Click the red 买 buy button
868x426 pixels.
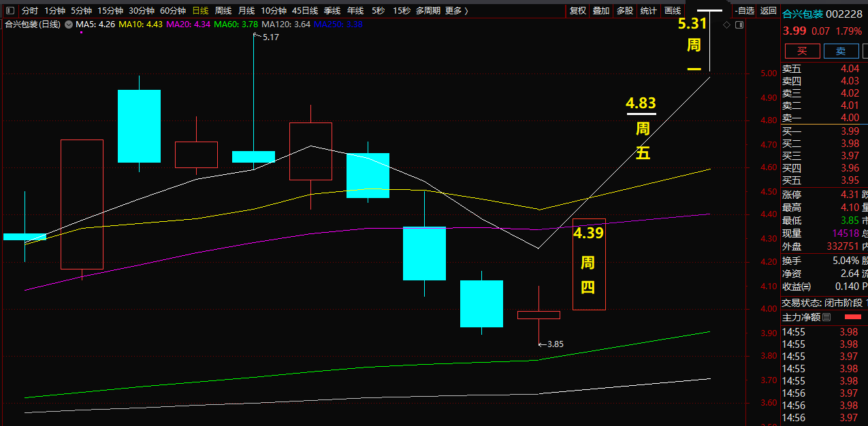[802, 51]
